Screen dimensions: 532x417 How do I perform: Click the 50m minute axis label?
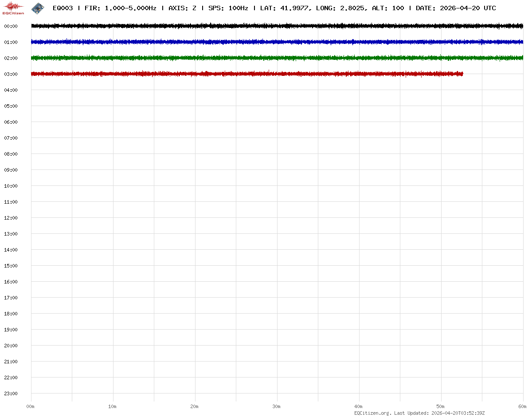tap(441, 406)
